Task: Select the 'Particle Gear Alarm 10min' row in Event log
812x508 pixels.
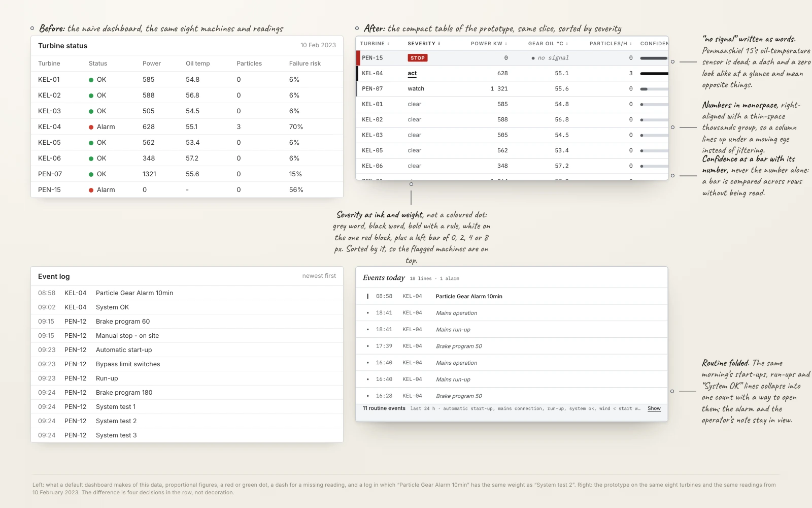Action: (187, 293)
